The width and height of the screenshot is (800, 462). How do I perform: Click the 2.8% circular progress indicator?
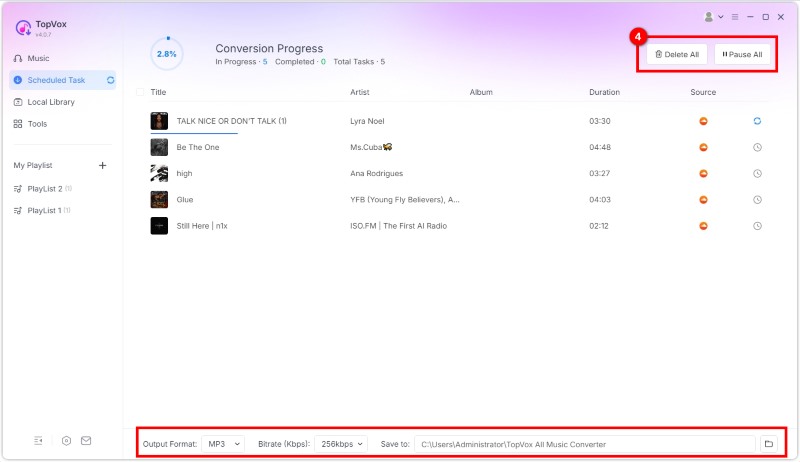click(x=167, y=54)
